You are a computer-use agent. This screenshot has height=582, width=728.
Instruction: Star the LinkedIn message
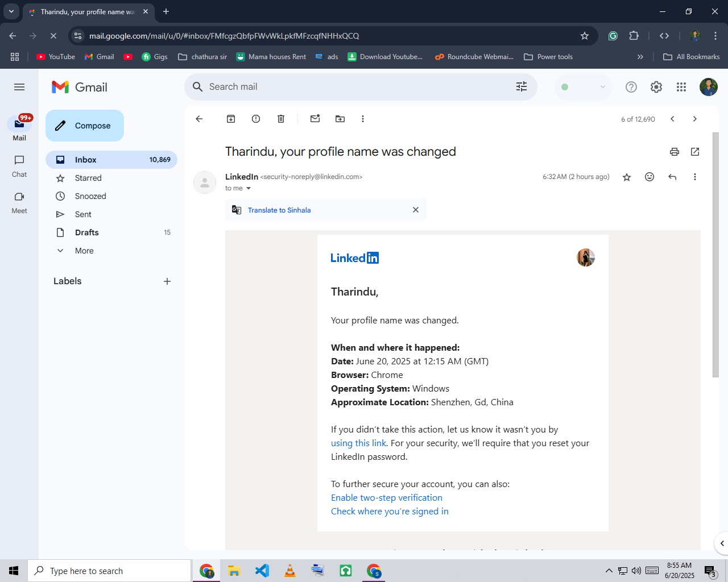627,177
